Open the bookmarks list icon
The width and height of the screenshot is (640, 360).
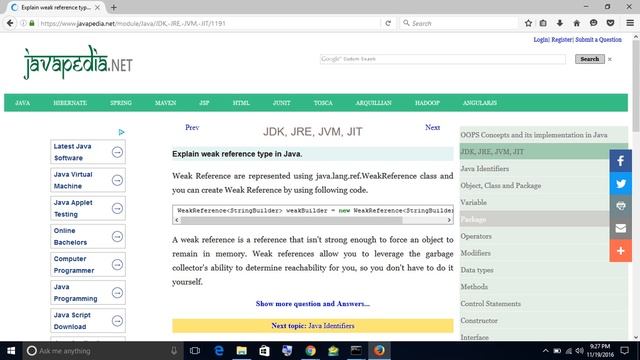(x=543, y=23)
